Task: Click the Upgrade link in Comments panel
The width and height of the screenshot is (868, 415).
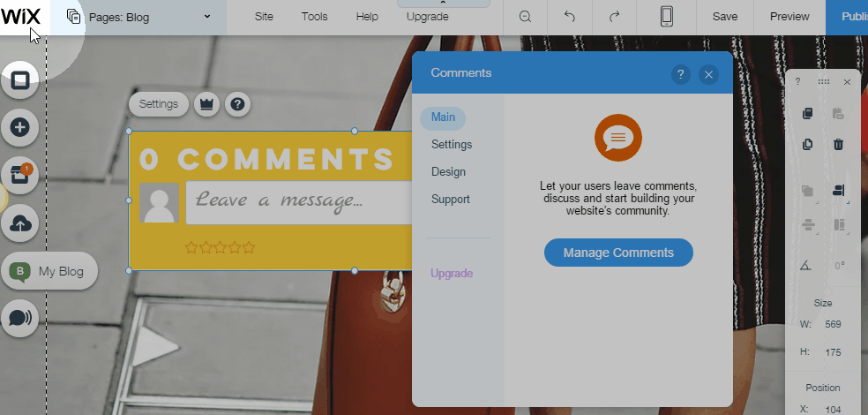Action: [452, 273]
